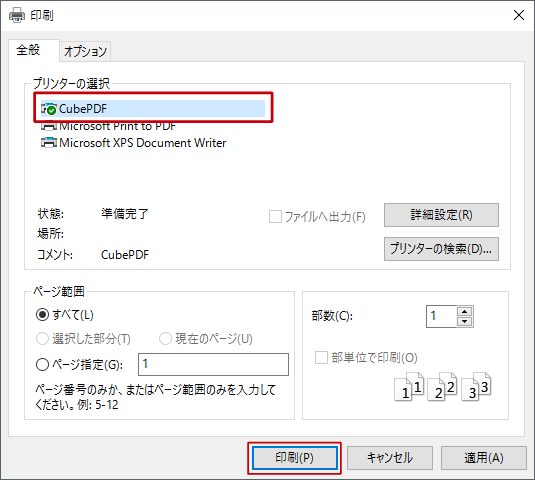535x480 pixels.
Task: Select the Microsoft XPS Document Writer printer icon
Action: (49, 143)
